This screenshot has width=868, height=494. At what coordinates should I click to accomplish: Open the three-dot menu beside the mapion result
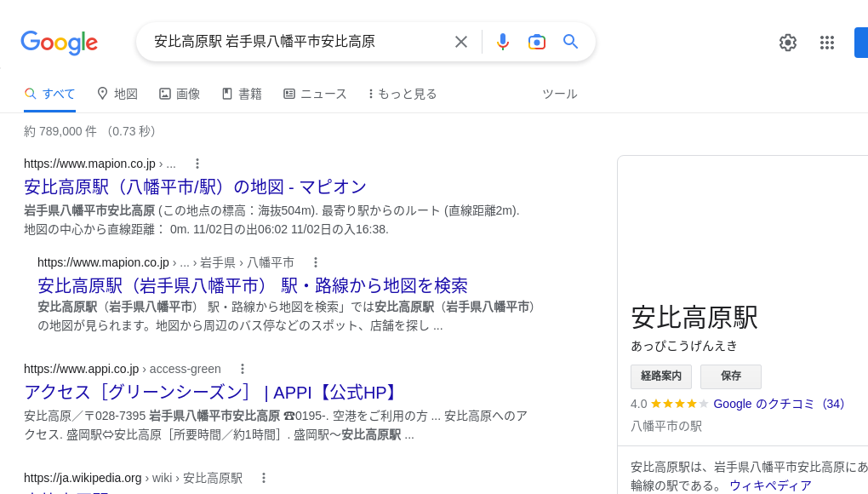(197, 164)
